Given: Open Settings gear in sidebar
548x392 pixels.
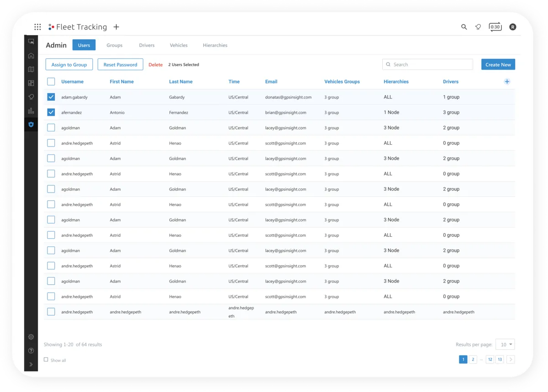Looking at the screenshot, I should 31,337.
